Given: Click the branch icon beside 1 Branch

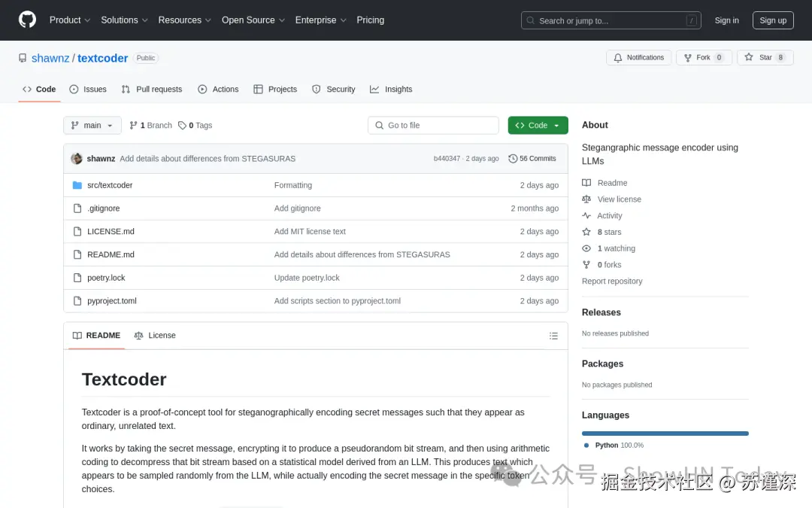Looking at the screenshot, I should click(x=134, y=126).
